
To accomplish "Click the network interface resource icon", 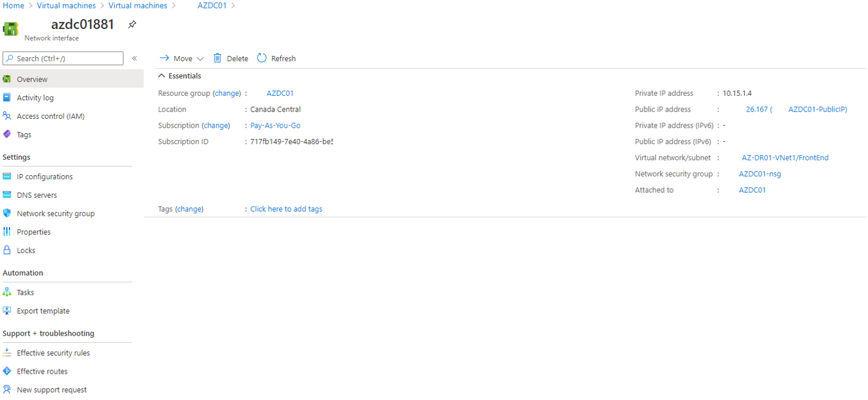I will (x=11, y=29).
